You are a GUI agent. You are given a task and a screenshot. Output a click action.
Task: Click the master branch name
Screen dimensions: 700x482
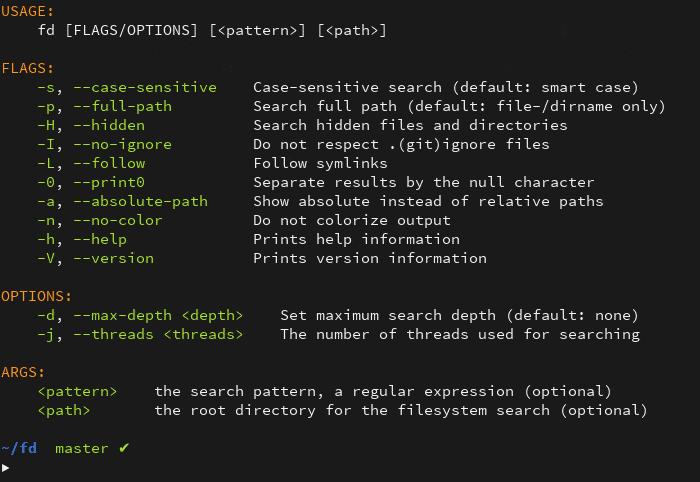click(82, 449)
